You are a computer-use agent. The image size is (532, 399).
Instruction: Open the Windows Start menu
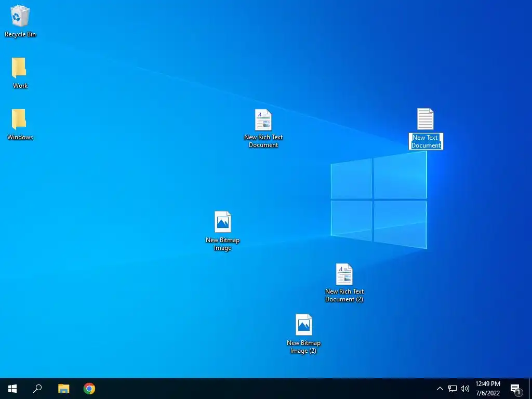point(12,389)
